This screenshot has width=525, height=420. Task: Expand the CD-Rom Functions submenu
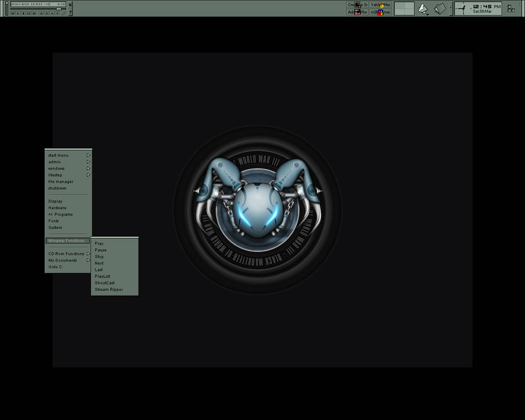(66, 253)
